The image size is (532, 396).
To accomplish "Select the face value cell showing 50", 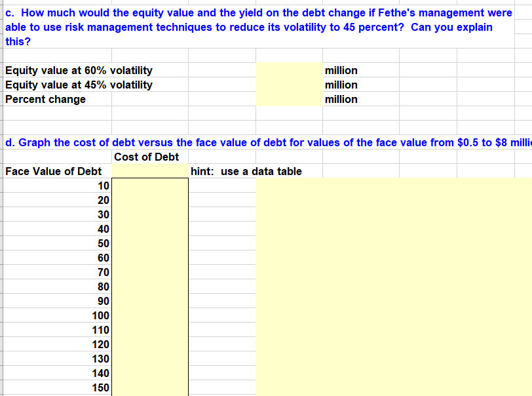I will tap(58, 243).
